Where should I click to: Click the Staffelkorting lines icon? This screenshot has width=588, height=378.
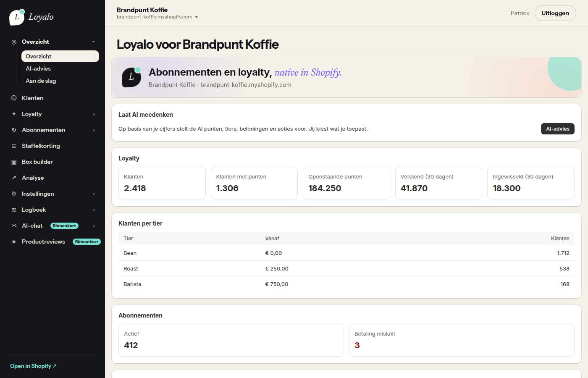[14, 146]
